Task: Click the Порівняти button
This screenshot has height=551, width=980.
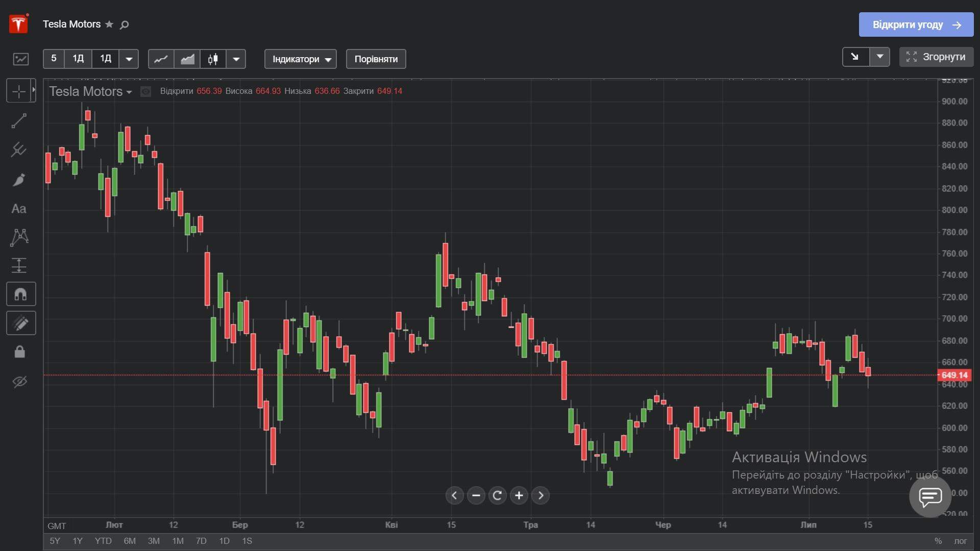Action: click(376, 59)
